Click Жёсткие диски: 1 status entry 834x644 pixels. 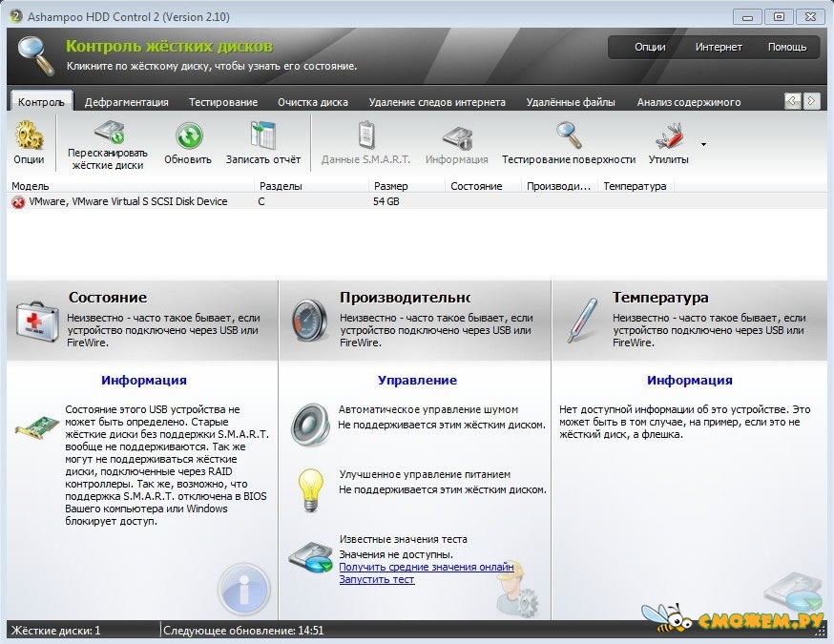click(56, 631)
